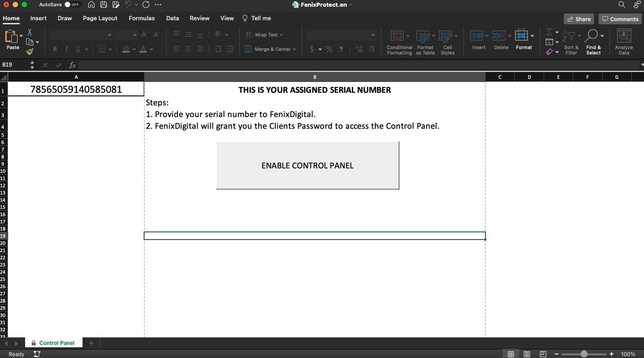Click the share-with-people icon in title bar
The height and width of the screenshot is (358, 644).
pos(637,5)
